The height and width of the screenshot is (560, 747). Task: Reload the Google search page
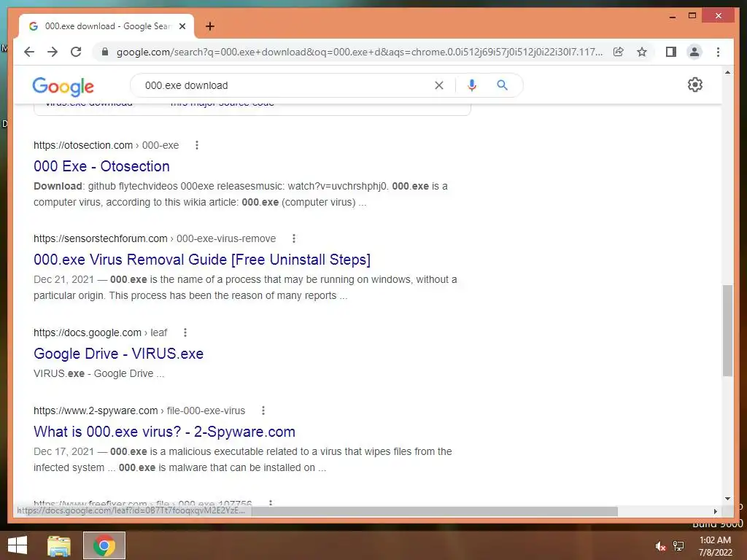pyautogui.click(x=76, y=52)
